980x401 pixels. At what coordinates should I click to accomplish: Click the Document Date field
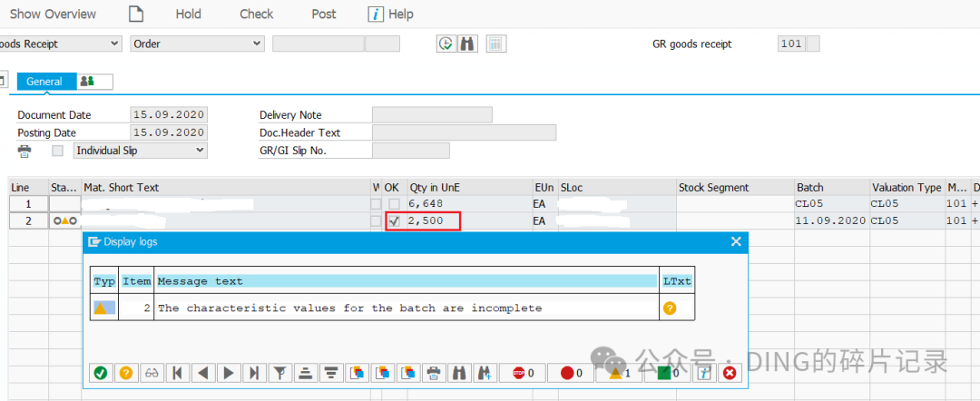pyautogui.click(x=169, y=115)
